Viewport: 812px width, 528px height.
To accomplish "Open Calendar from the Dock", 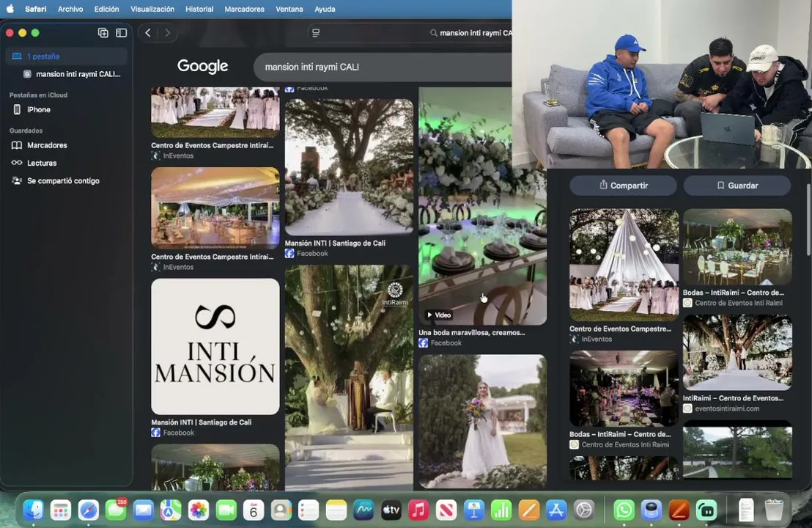I will [254, 510].
